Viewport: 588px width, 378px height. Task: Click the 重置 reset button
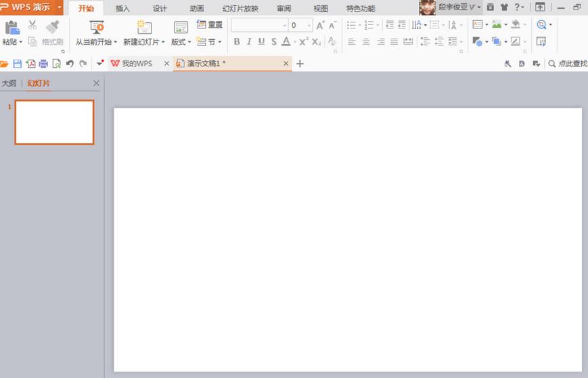tap(210, 25)
